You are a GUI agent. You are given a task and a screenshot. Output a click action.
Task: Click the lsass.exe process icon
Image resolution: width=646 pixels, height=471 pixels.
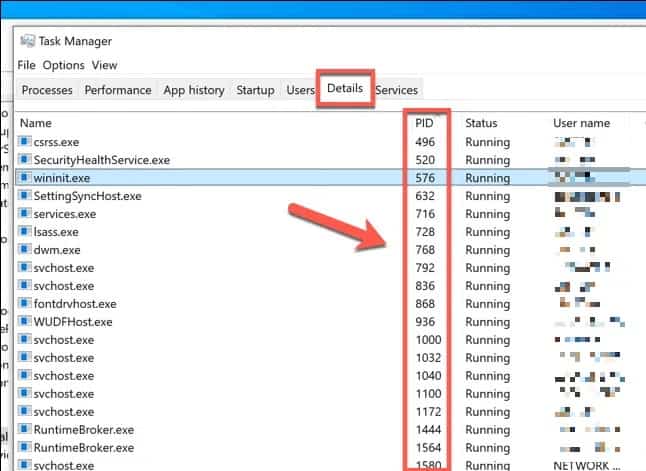24,231
